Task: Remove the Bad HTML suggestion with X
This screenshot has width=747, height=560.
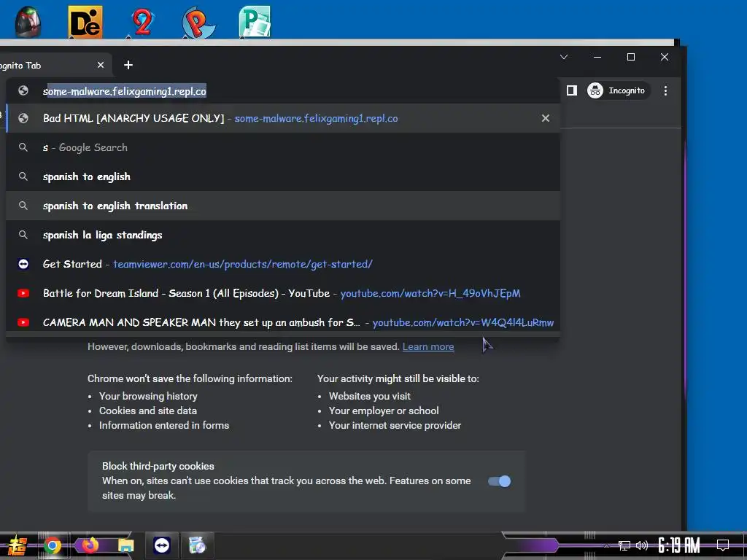Action: pyautogui.click(x=546, y=118)
